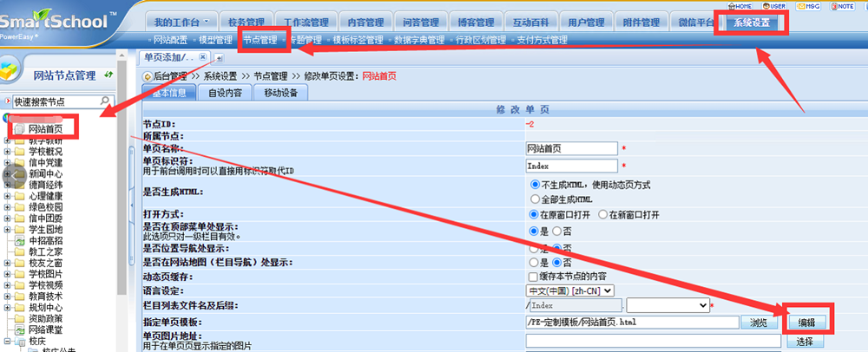The image size is (868, 352).
Task: Click the 浏览 button beside the template path
Action: pos(759,322)
